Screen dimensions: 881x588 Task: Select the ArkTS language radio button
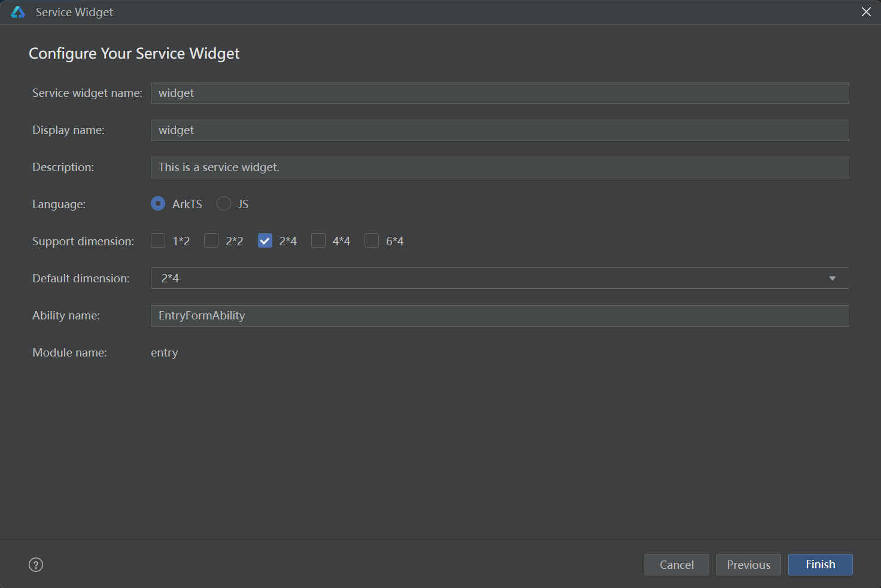158,204
